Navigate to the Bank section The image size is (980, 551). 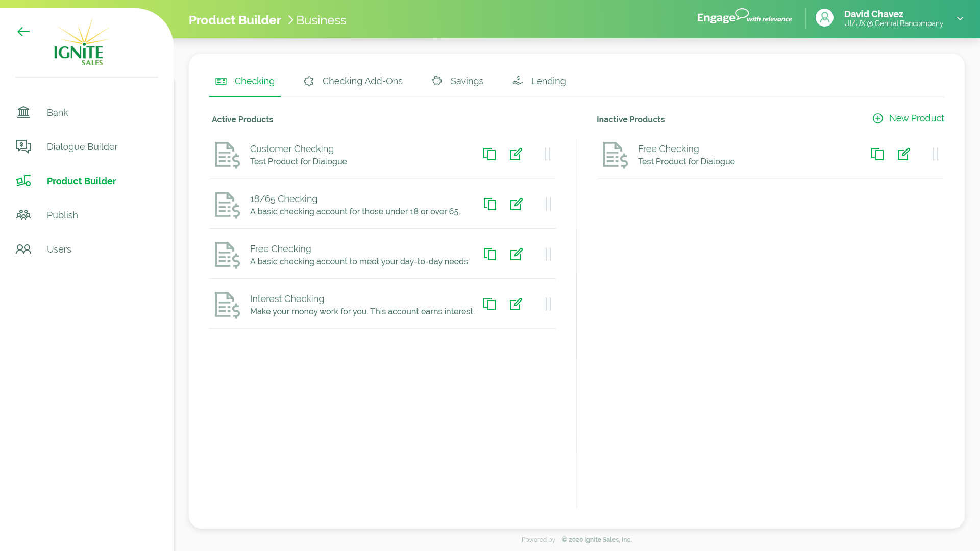(x=57, y=113)
